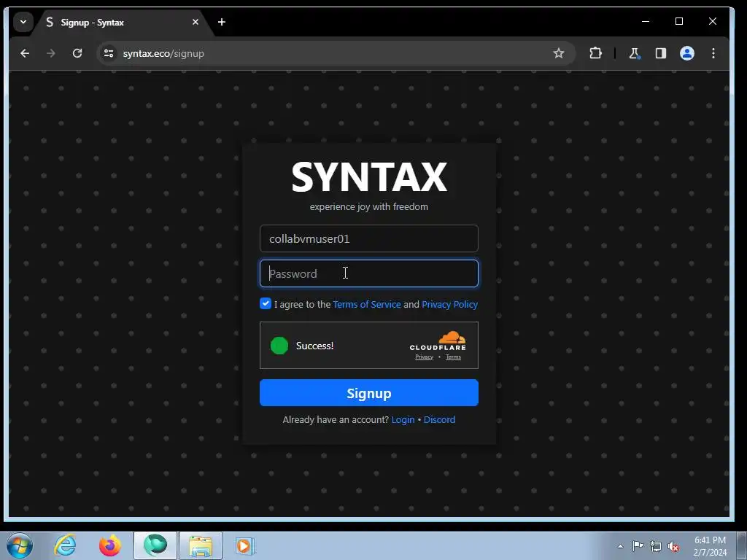Bookmark this page with the star icon
Image resolution: width=747 pixels, height=560 pixels.
pos(558,53)
